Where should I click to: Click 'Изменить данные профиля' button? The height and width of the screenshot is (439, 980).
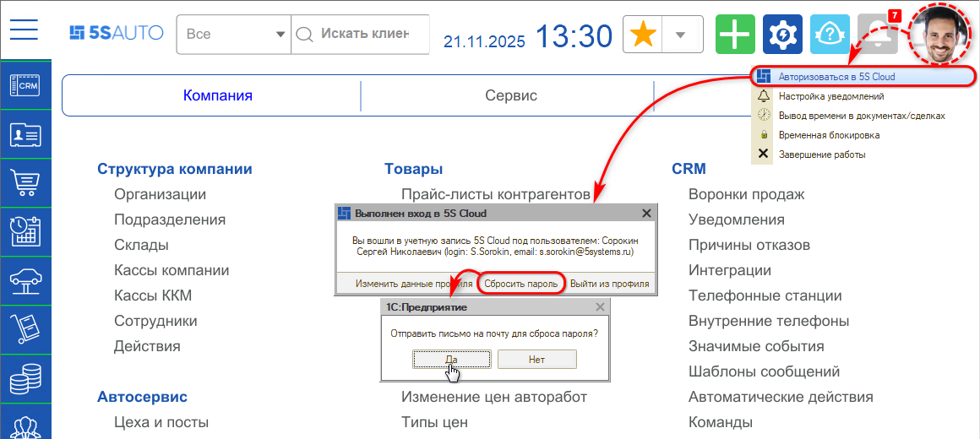pyautogui.click(x=414, y=284)
